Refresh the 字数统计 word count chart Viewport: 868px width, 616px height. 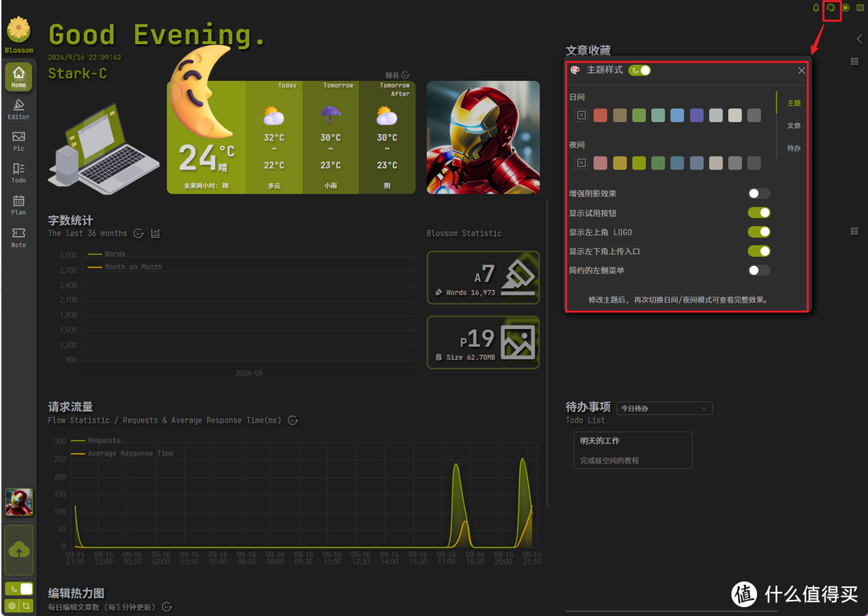[139, 234]
